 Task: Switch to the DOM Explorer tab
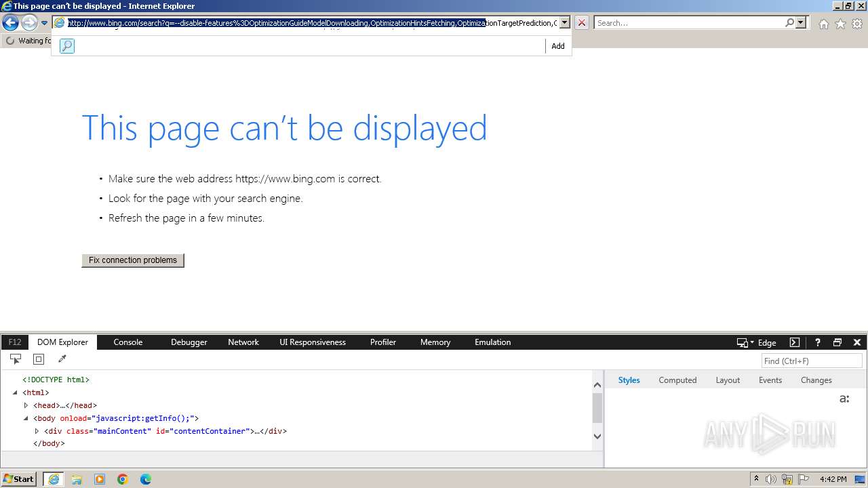tap(63, 342)
